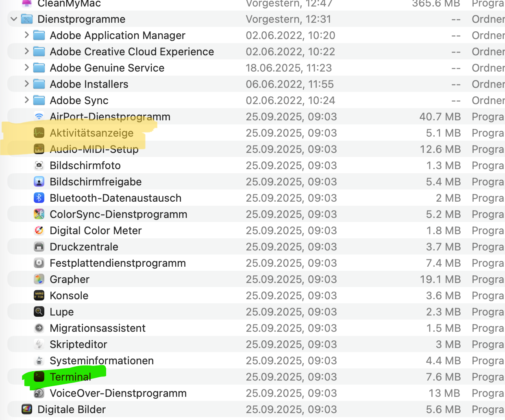Select the Grapher app icon

tap(39, 279)
